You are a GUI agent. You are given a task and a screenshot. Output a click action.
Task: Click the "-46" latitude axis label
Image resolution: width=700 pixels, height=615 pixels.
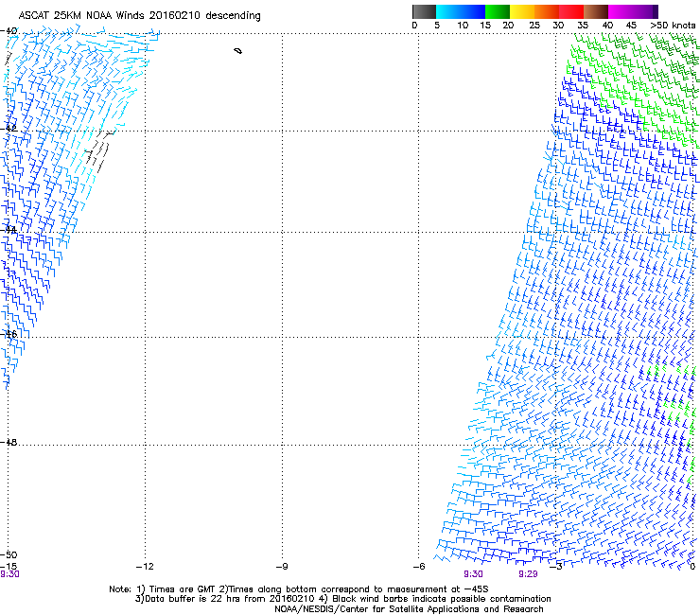point(9,334)
